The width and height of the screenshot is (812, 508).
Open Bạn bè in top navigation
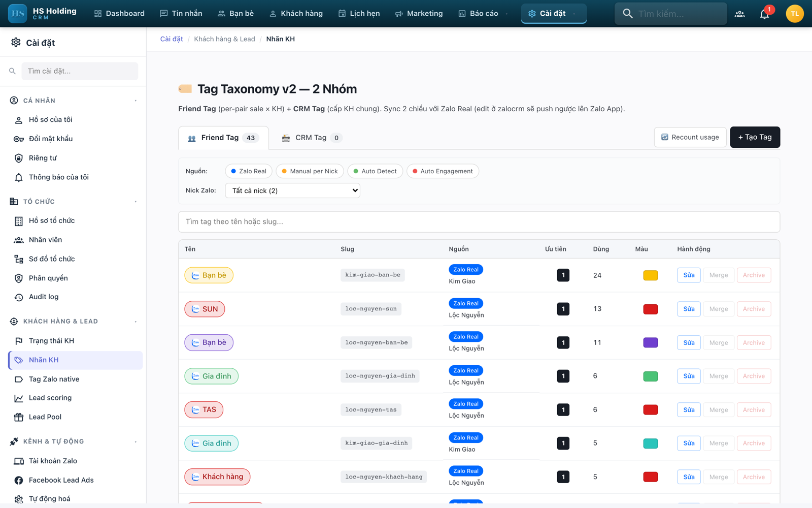[235, 14]
